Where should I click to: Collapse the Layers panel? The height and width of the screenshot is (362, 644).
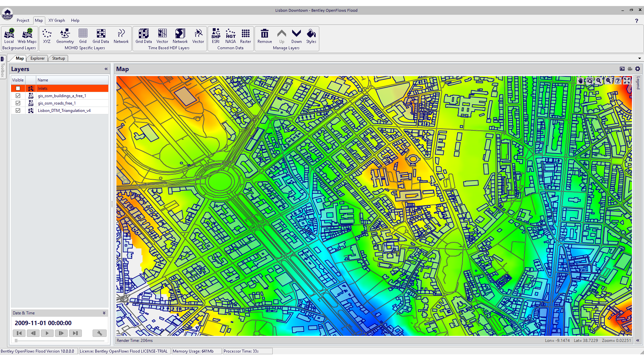pyautogui.click(x=106, y=69)
